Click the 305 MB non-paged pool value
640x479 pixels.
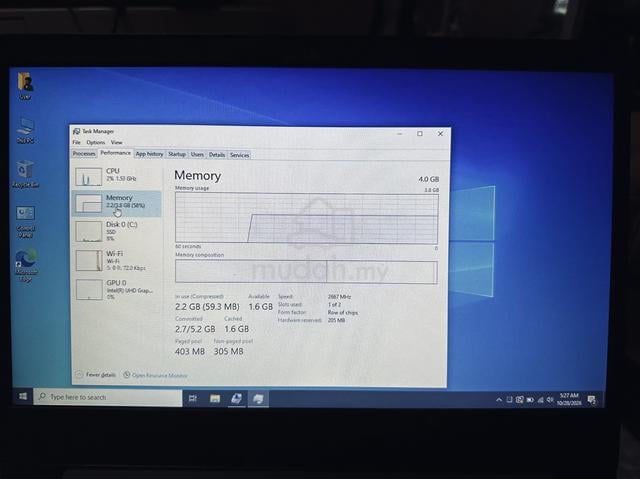click(x=229, y=351)
